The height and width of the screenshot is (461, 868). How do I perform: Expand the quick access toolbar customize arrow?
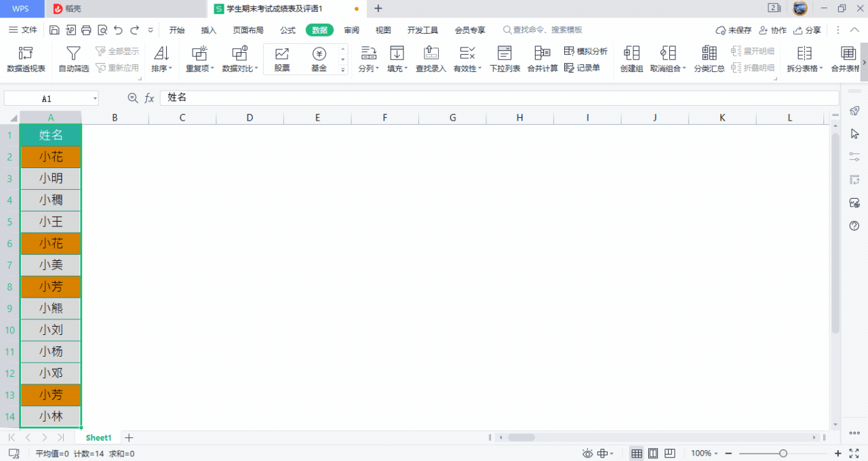(x=151, y=30)
